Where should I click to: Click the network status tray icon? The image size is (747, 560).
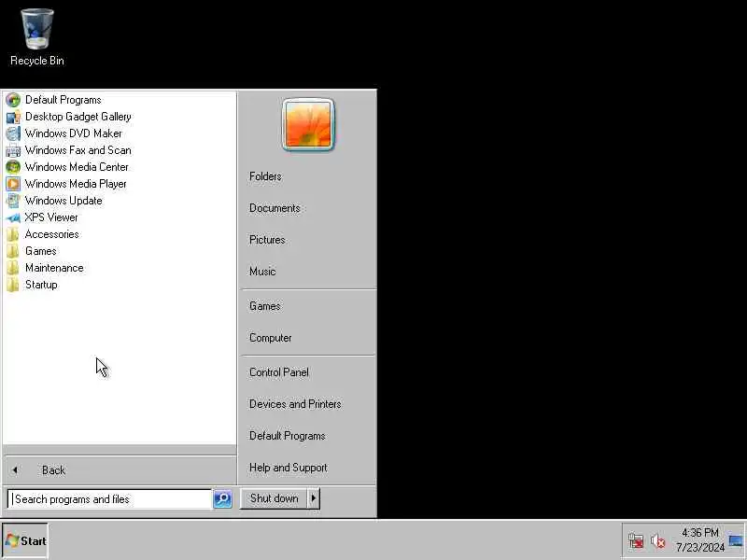pyautogui.click(x=636, y=541)
